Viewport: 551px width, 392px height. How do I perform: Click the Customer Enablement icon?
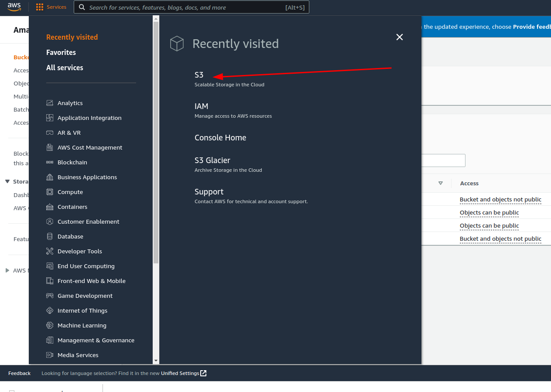[x=50, y=222]
